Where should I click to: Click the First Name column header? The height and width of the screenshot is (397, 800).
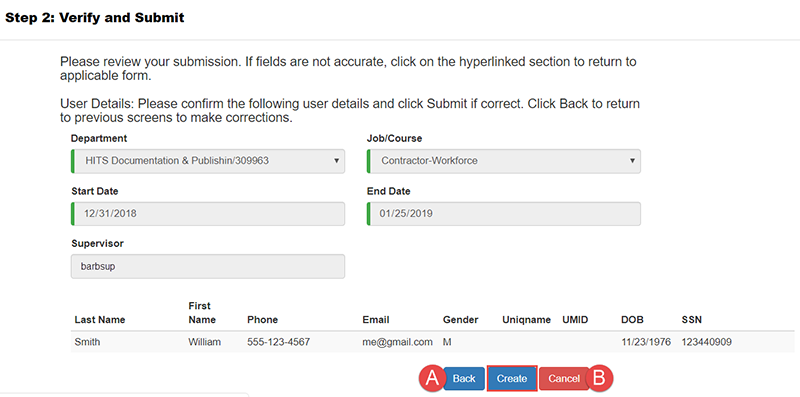click(202, 313)
